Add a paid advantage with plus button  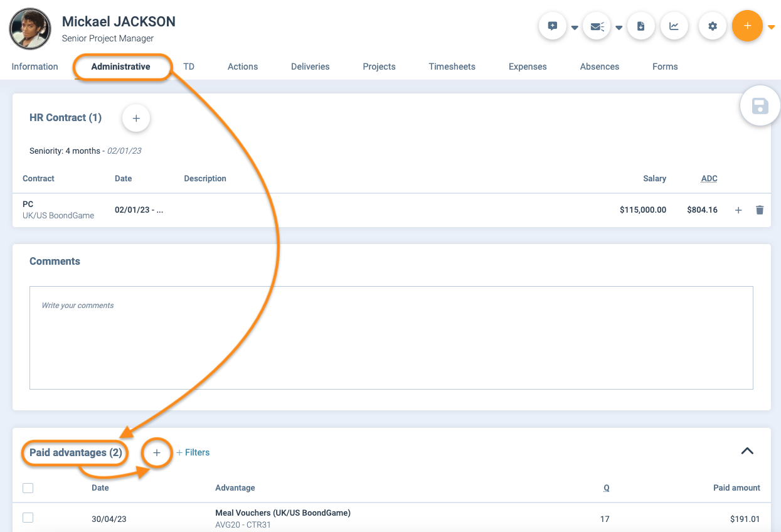157,453
